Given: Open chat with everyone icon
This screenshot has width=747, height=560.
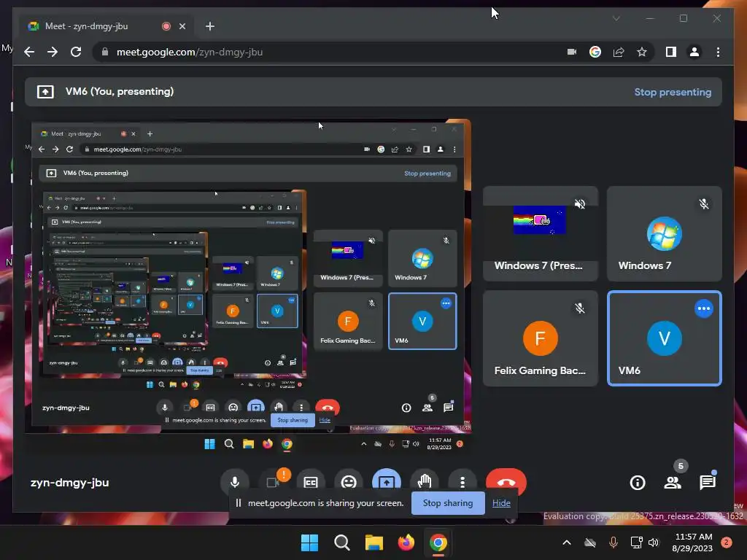Looking at the screenshot, I should [708, 483].
